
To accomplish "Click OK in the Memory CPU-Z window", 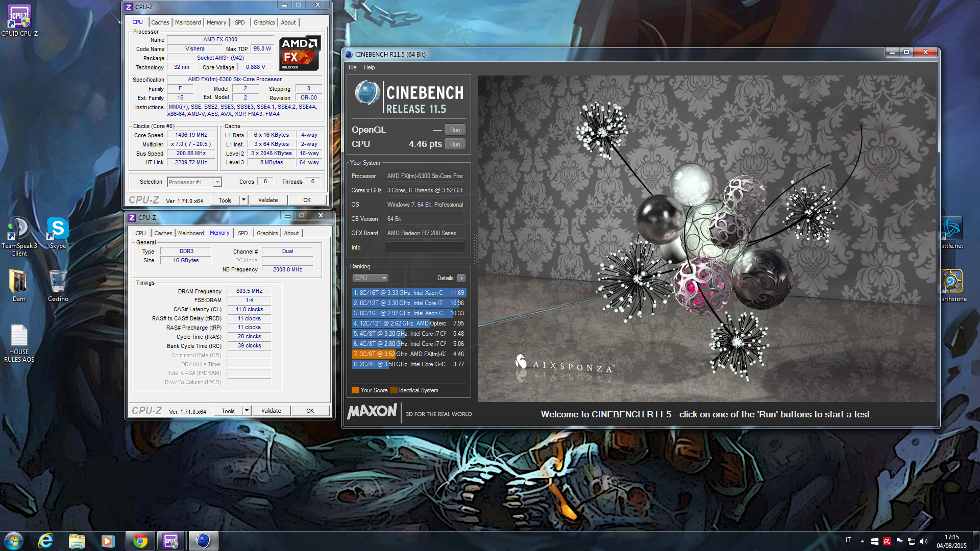I will [310, 411].
